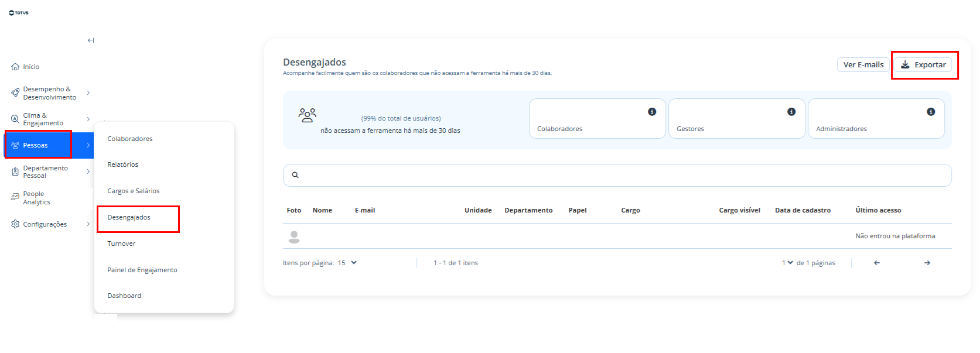Open Painel de Engajamento menu item
Viewport: 980px width, 353px height.
click(142, 270)
